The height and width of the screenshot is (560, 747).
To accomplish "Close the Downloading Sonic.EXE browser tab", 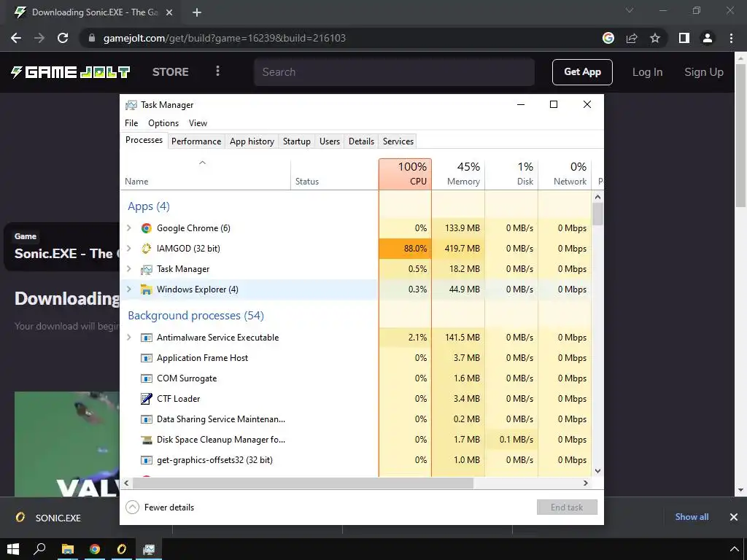I will point(169,12).
